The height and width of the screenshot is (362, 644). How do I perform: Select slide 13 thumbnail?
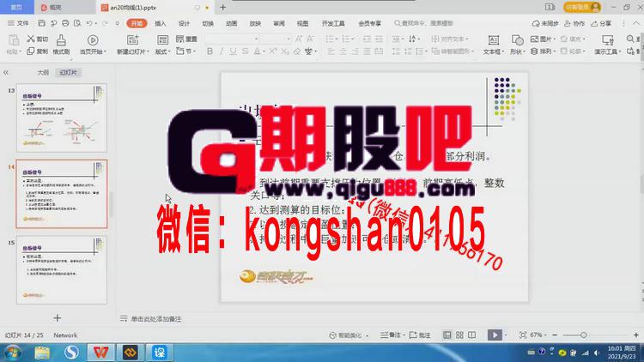[62, 118]
